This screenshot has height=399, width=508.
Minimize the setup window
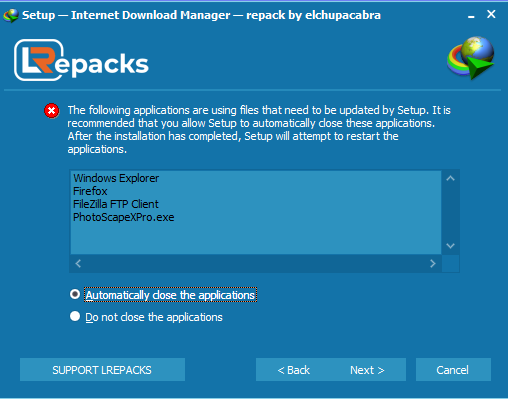coord(471,15)
